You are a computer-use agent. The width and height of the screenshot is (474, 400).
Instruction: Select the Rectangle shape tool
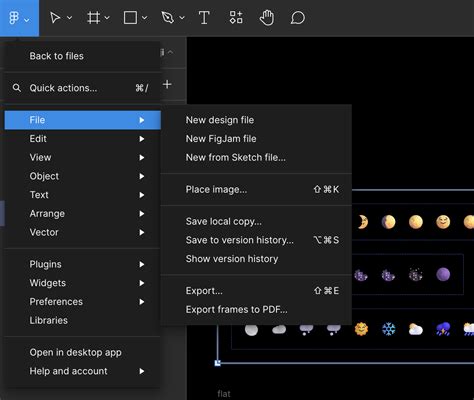(x=130, y=18)
